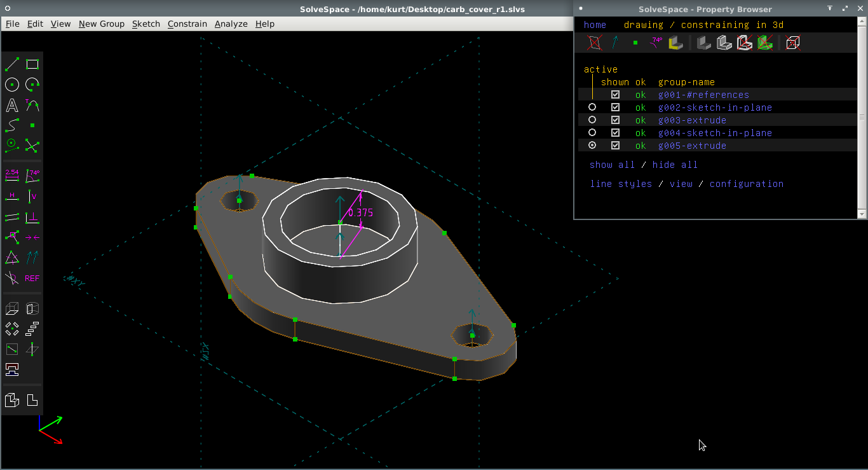This screenshot has height=470, width=868.
Task: Apply the 74° angle constraint tool
Action: (32, 176)
